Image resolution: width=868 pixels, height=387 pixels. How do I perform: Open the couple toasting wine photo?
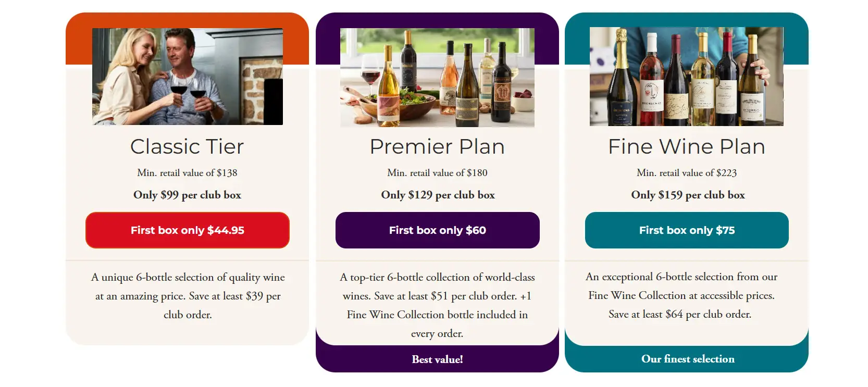click(x=188, y=77)
